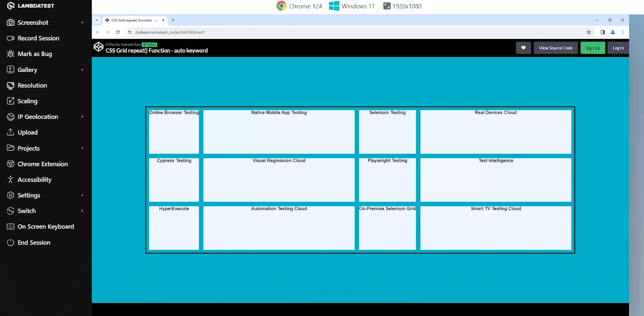Screen dimensions: 644x316
Task: Click the Scaling icon in sidebar
Action: tap(10, 101)
